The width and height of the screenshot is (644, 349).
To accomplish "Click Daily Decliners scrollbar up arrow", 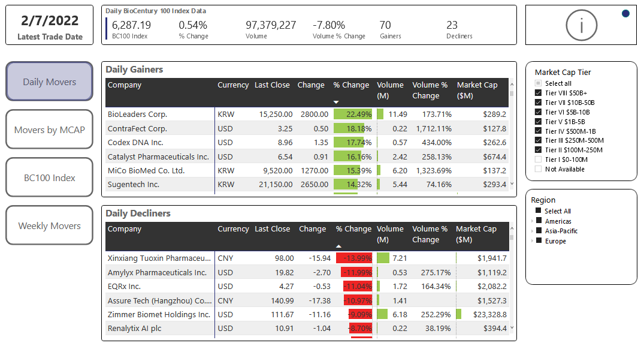I will tap(512, 228).
